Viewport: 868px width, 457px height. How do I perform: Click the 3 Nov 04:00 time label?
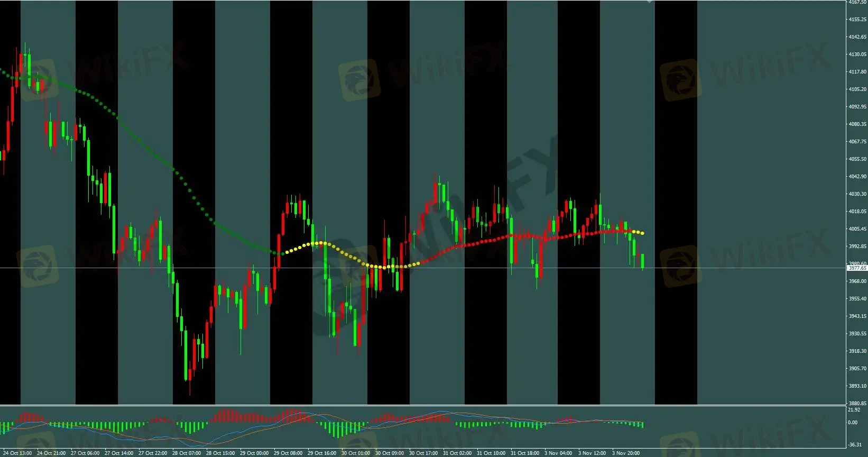[559, 453]
